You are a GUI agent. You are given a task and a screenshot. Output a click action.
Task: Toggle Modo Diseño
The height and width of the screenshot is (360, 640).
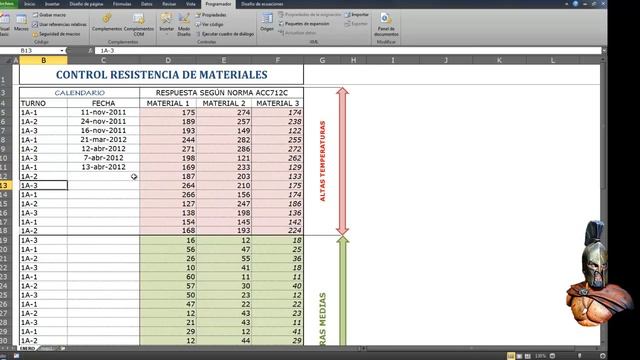[184, 24]
